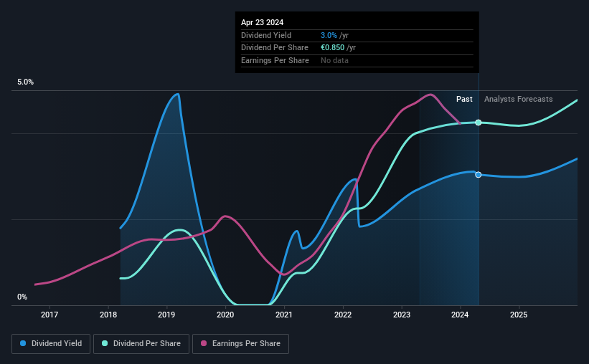Image resolution: width=589 pixels, height=364 pixels.
Task: Select the 2022 x-axis label
Action: point(343,315)
